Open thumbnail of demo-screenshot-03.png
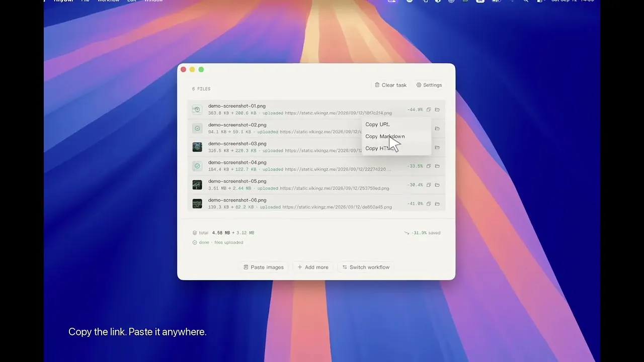Screen dimensions: 644x362 click(x=197, y=147)
